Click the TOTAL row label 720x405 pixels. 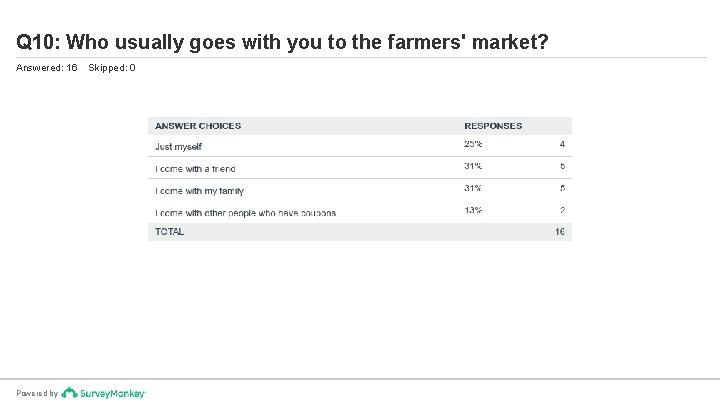[x=169, y=232]
